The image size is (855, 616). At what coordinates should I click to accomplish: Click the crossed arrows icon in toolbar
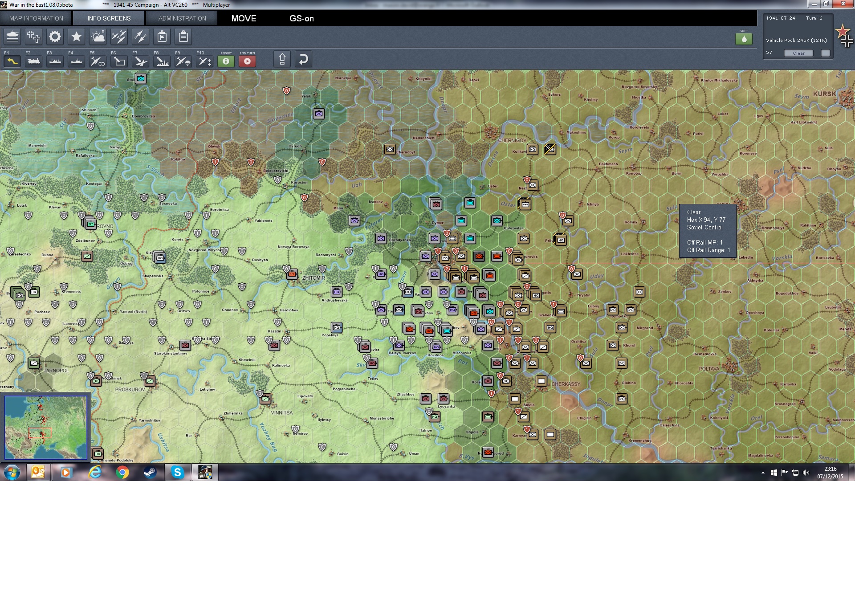(141, 37)
